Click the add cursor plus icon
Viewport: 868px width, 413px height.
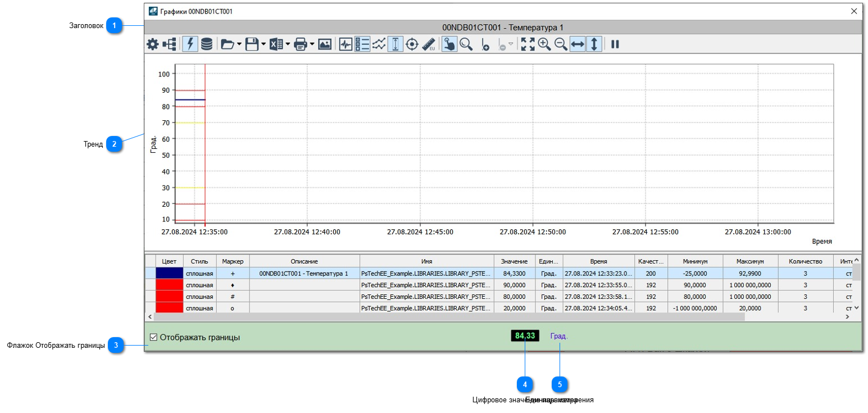tap(485, 45)
